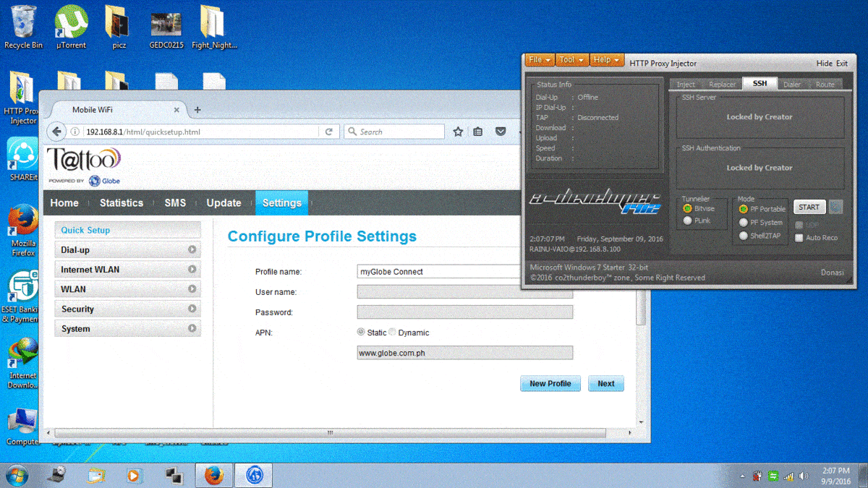Click the page info icon in address bar
The height and width of the screenshot is (488, 868).
75,132
